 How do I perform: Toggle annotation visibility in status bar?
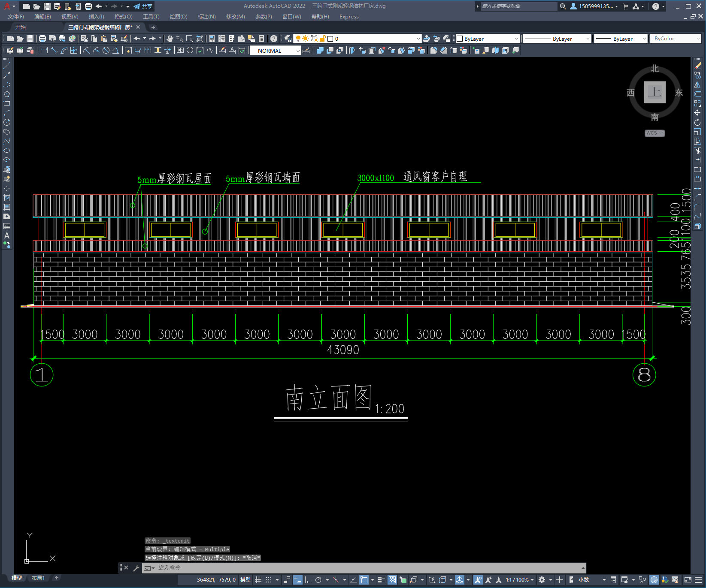click(x=478, y=580)
